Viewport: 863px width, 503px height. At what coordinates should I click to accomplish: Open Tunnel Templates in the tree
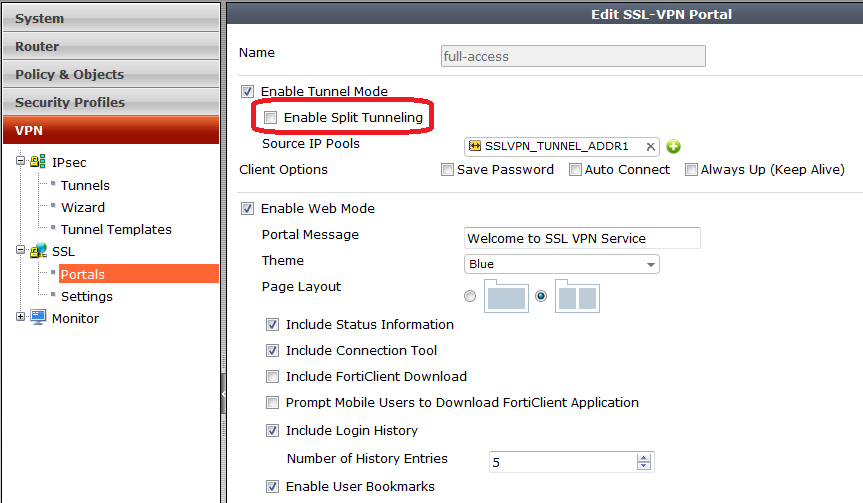click(116, 229)
